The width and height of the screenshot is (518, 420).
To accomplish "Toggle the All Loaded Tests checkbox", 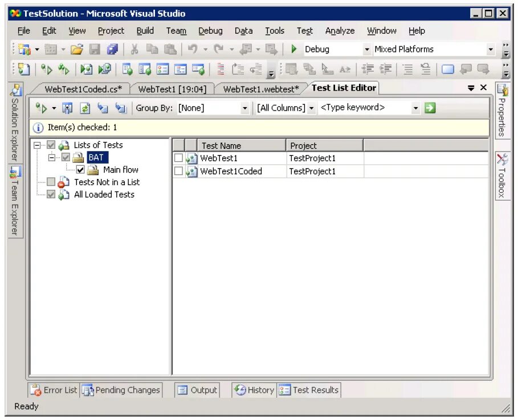I will pyautogui.click(x=51, y=194).
